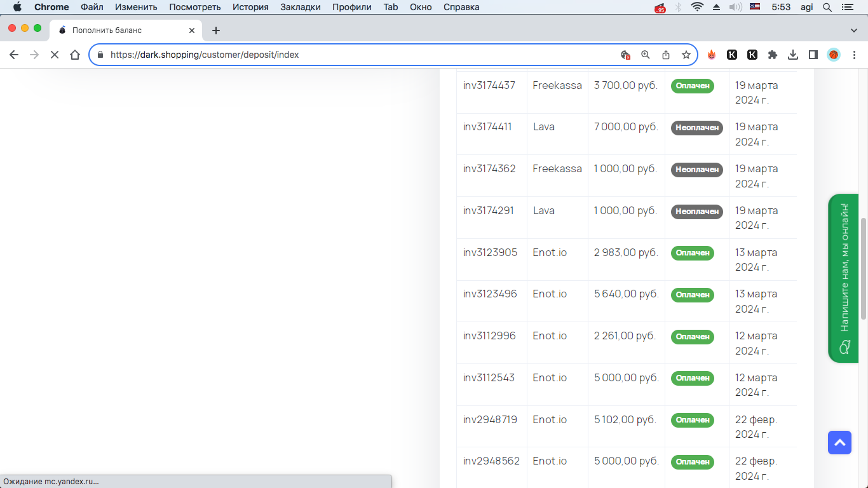
Task: Open the Справка menu
Action: pyautogui.click(x=461, y=7)
